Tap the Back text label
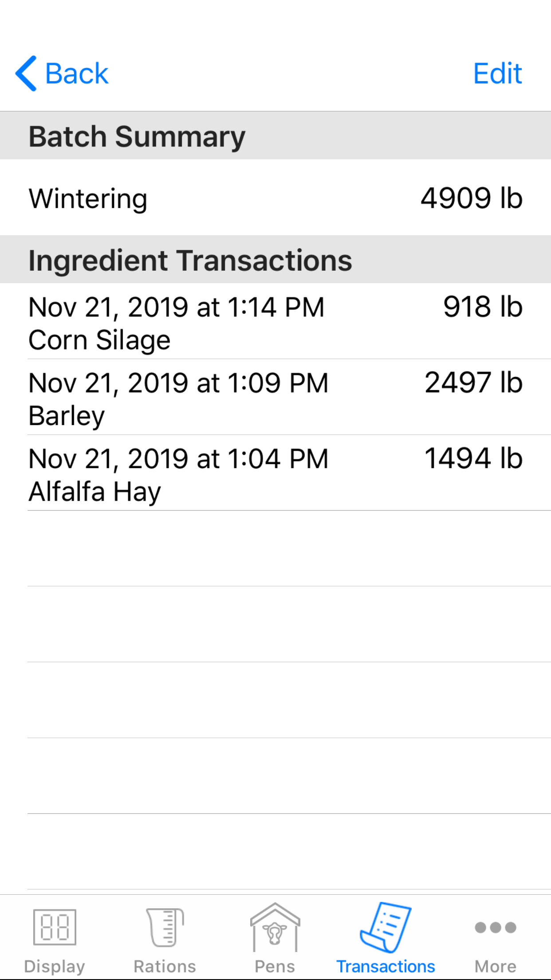Image resolution: width=551 pixels, height=980 pixels. click(x=77, y=73)
